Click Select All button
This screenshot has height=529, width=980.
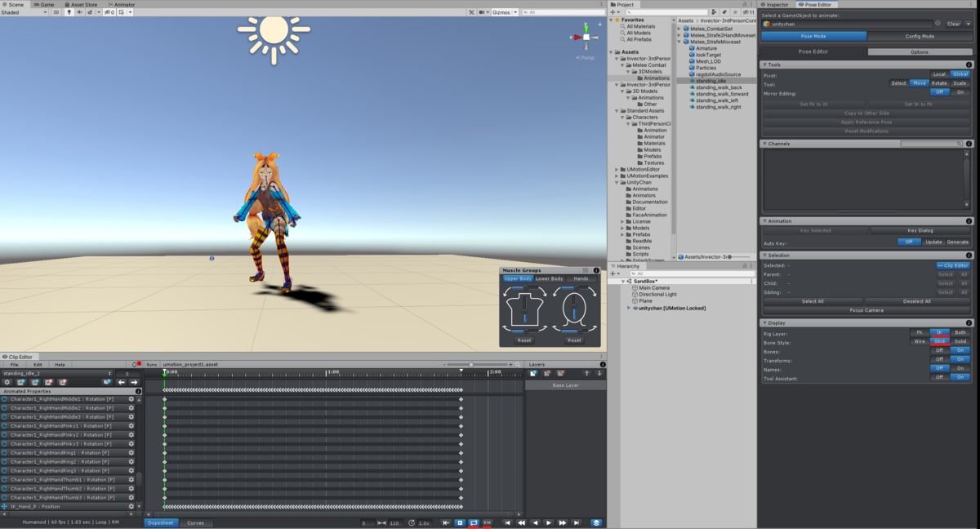point(813,301)
